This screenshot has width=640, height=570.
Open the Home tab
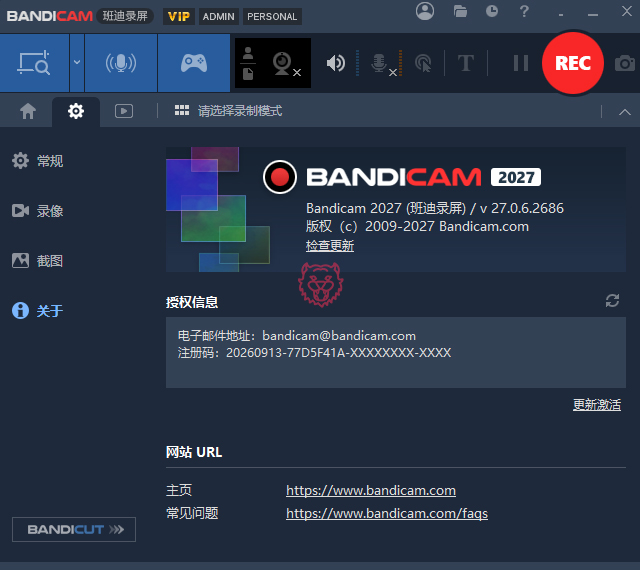28,111
